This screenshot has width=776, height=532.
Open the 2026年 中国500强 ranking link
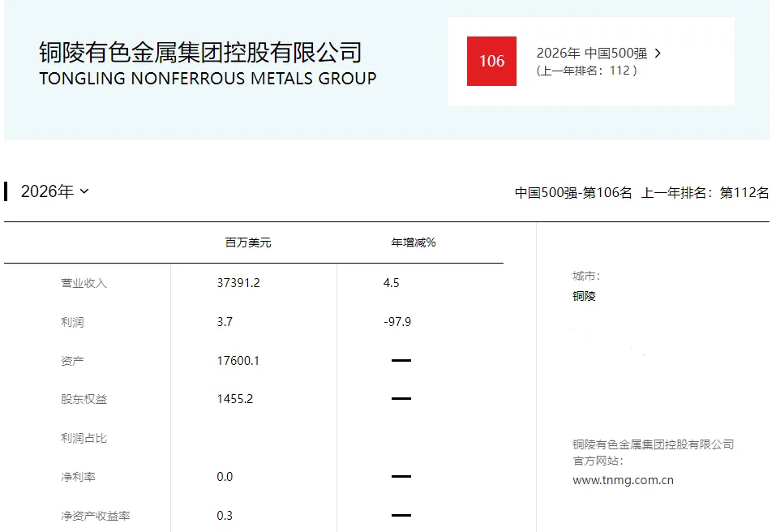click(591, 53)
